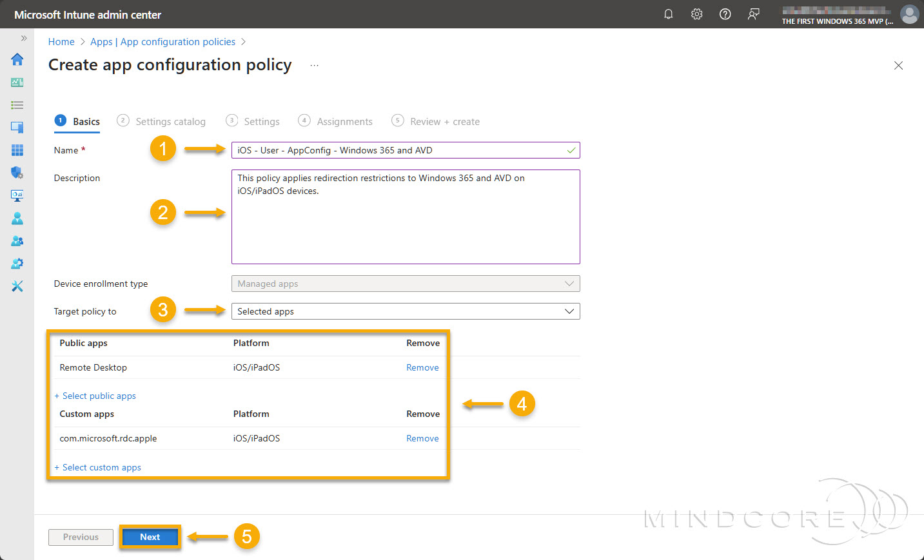Viewport: 924px width, 560px height.
Task: Open All services list icon
Action: 17,105
